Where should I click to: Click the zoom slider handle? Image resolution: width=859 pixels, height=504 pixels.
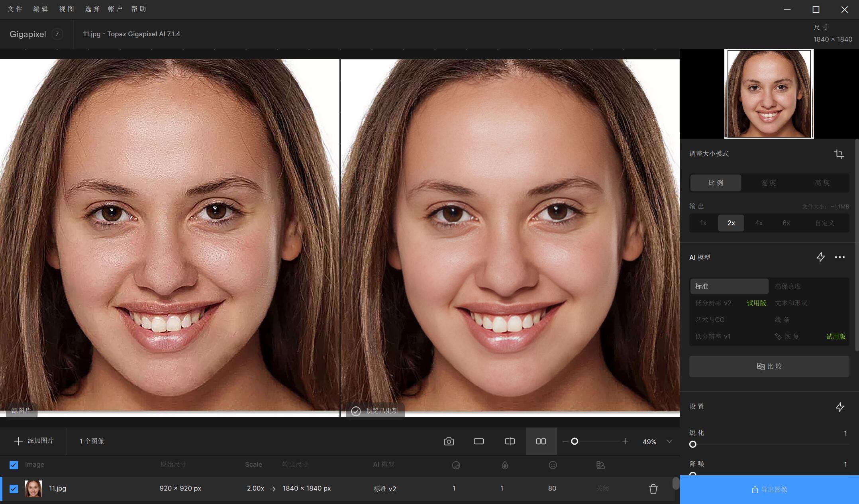point(575,441)
